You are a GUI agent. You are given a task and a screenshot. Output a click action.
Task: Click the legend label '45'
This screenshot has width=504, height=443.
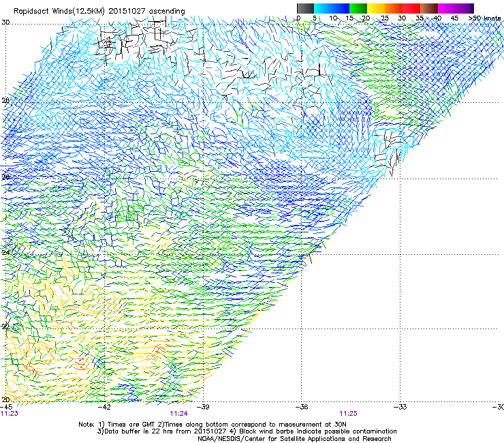pyautogui.click(x=454, y=18)
